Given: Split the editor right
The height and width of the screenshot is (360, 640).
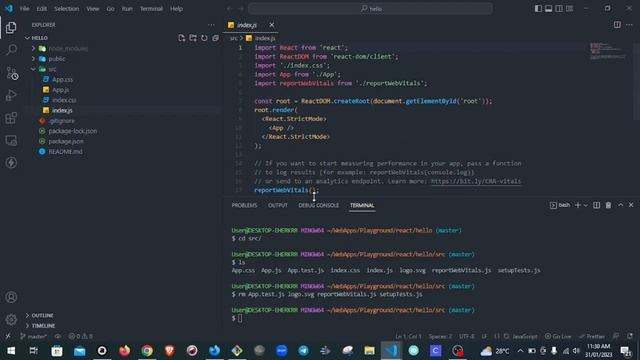Looking at the screenshot, I should click(617, 25).
